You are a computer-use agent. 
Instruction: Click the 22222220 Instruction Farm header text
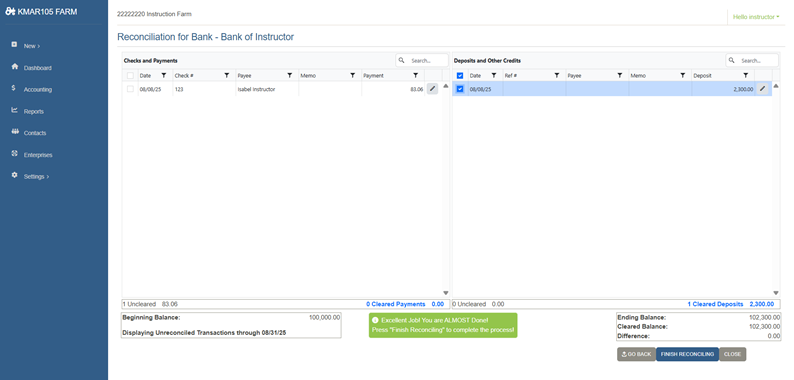pyautogui.click(x=154, y=14)
